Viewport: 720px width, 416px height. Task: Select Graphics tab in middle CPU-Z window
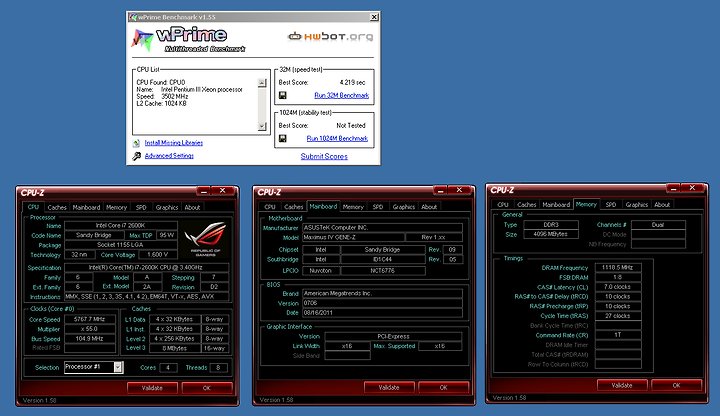(x=404, y=207)
